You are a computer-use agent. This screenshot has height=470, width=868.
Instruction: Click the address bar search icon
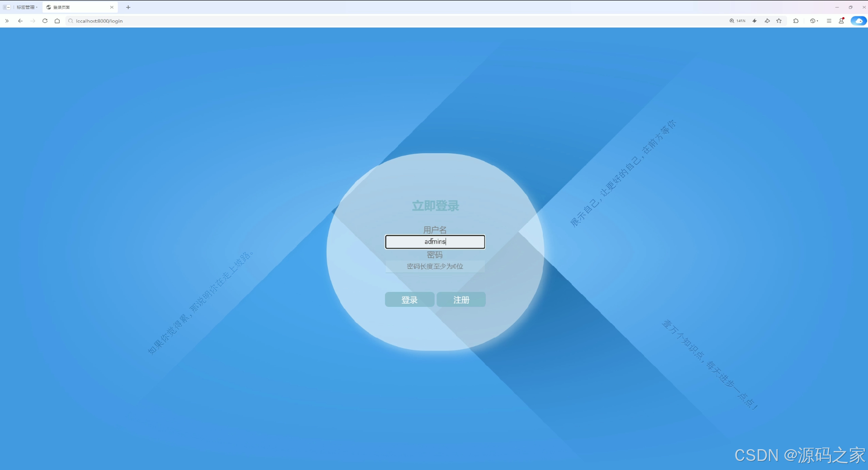click(x=71, y=21)
